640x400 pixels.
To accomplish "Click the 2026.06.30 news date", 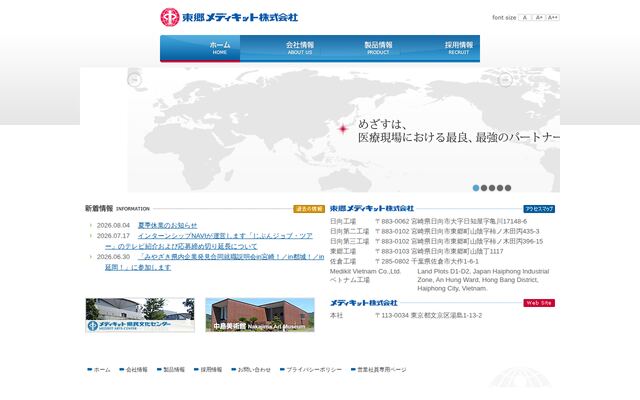I will click(113, 257).
